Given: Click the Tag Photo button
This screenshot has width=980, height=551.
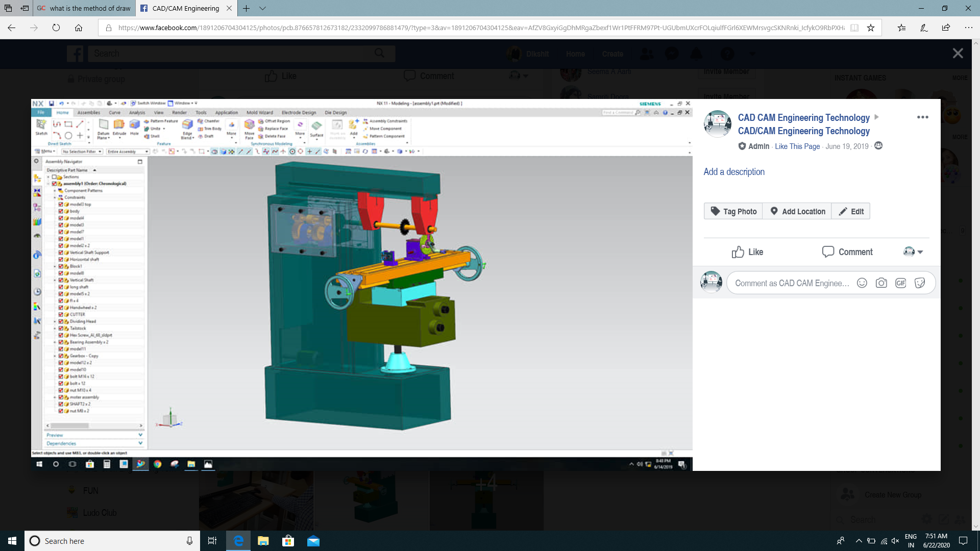Looking at the screenshot, I should click(733, 211).
